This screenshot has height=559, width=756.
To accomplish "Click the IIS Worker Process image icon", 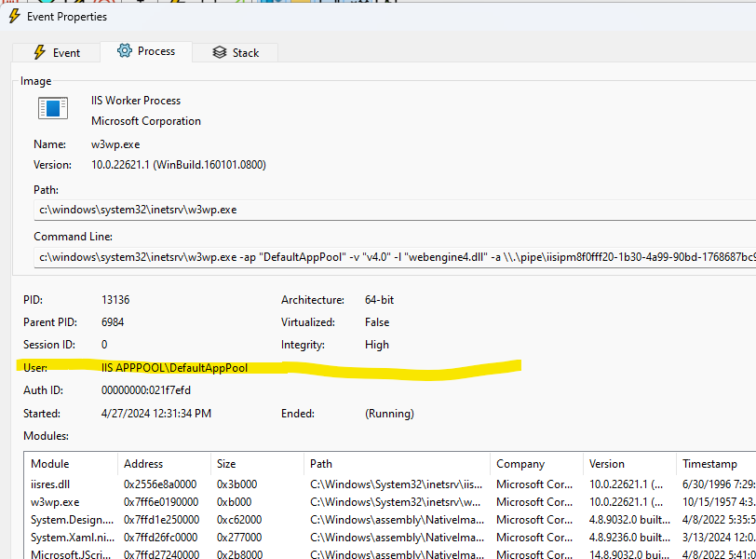I will [x=52, y=108].
